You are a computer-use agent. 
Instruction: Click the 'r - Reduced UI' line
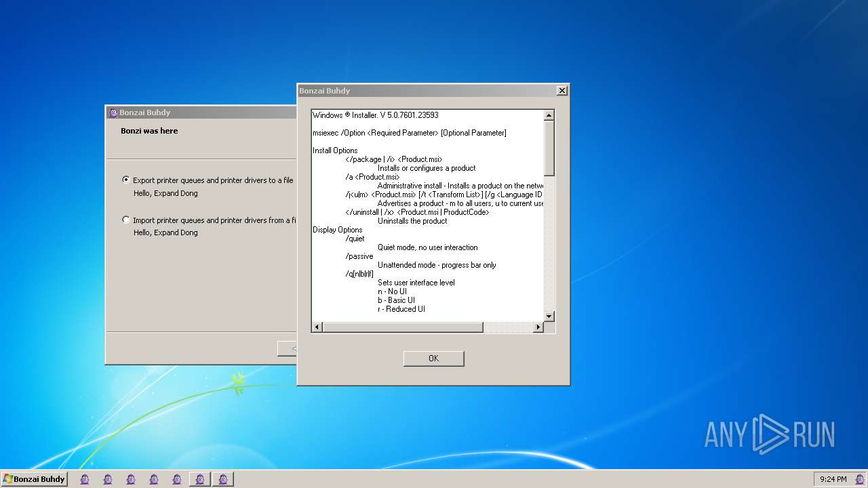tap(401, 309)
